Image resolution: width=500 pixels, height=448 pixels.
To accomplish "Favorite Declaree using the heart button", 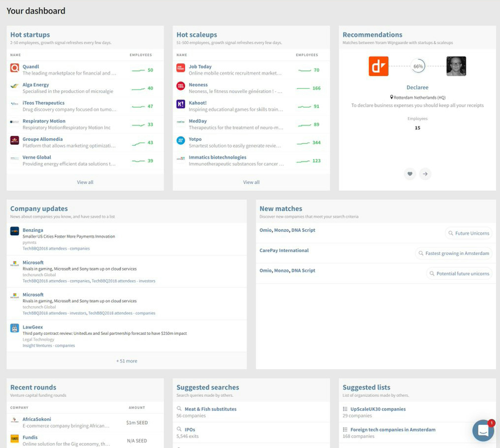I will tap(410, 174).
